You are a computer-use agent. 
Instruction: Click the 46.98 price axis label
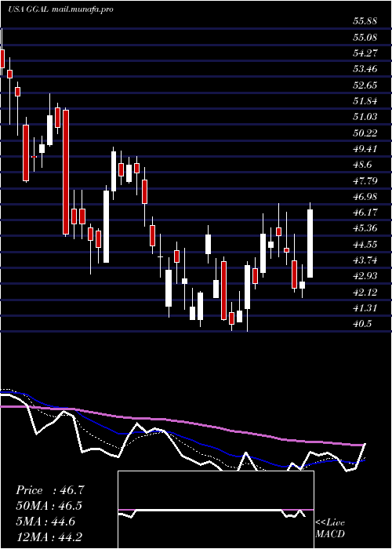pos(365,197)
